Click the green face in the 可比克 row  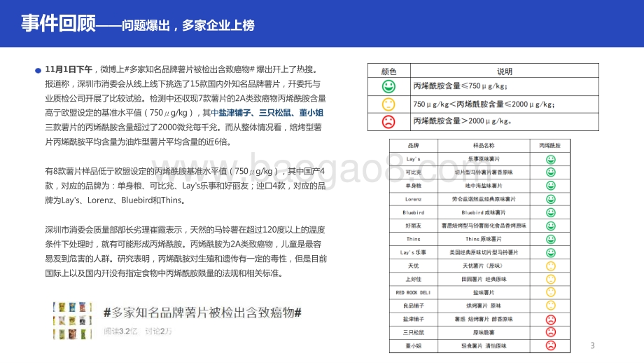click(x=551, y=172)
